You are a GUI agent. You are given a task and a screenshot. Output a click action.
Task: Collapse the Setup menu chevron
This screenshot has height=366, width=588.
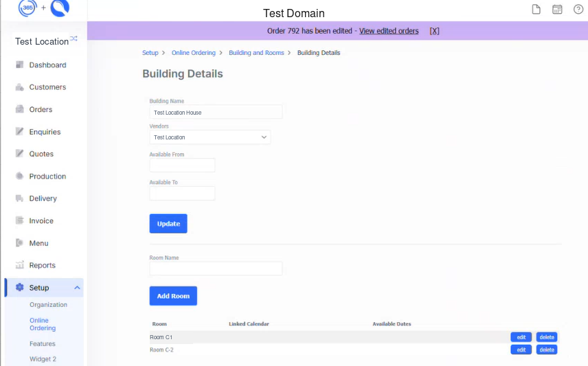tap(77, 288)
